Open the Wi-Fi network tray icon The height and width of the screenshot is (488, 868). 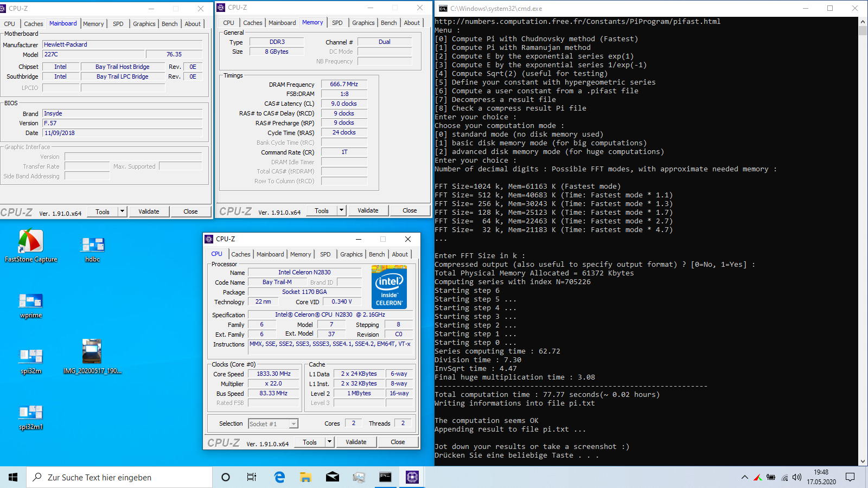pyautogui.click(x=784, y=478)
